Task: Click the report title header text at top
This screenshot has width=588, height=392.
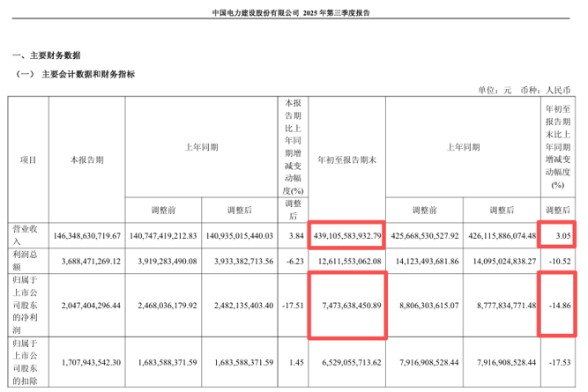Action: point(294,13)
